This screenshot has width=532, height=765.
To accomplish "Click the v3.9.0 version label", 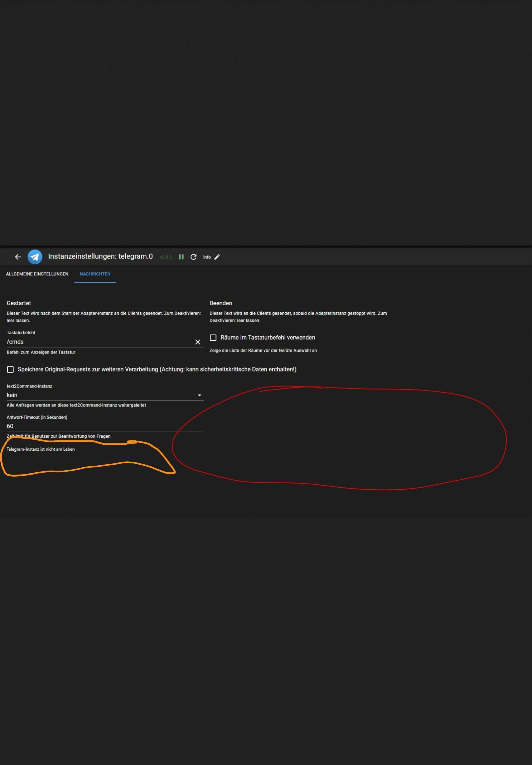I will pos(166,257).
